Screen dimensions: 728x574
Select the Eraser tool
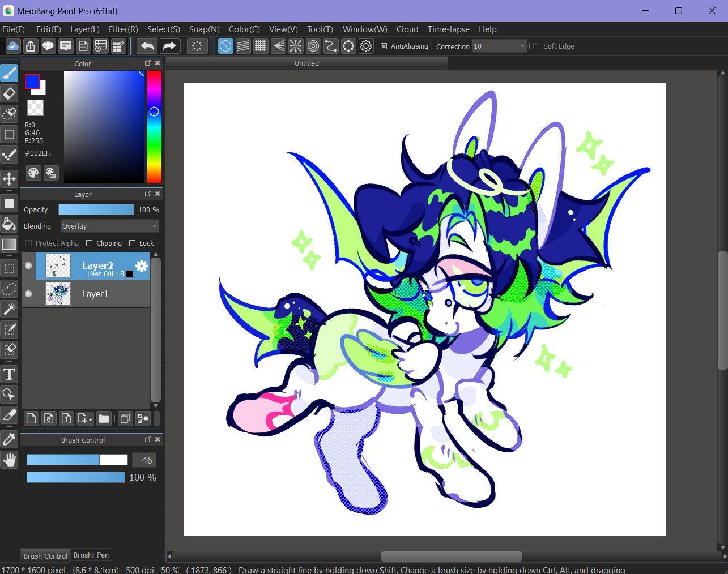10,93
